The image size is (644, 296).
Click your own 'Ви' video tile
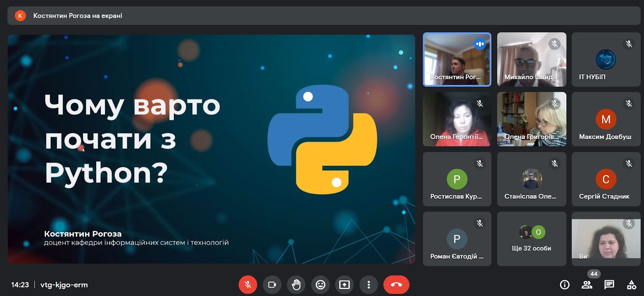606,239
